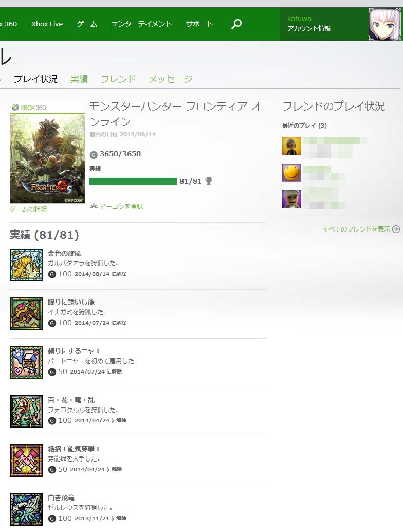Image resolution: width=403 pixels, height=532 pixels.
Task: Click the search magnifier icon
Action: pos(236,24)
